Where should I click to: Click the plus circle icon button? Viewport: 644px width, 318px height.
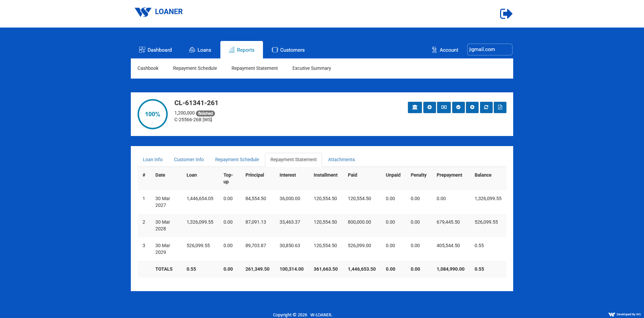coord(430,107)
